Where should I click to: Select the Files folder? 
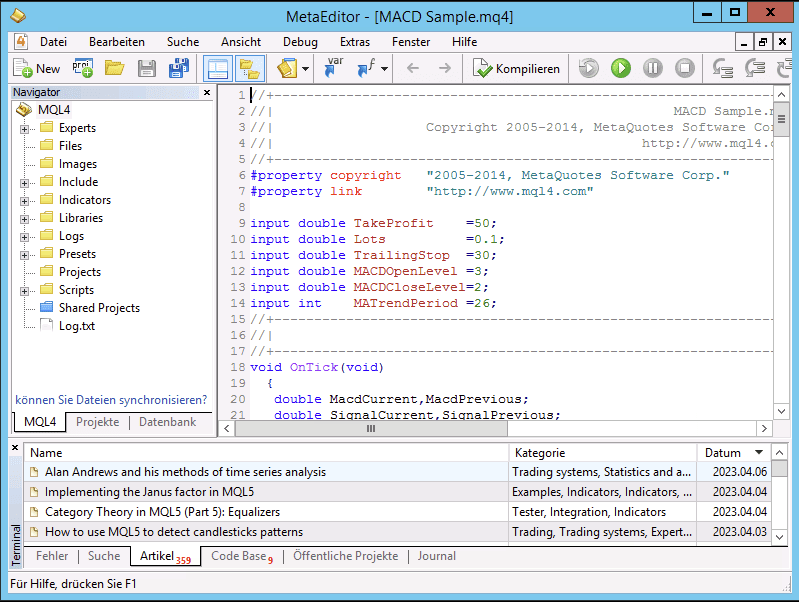(x=70, y=146)
